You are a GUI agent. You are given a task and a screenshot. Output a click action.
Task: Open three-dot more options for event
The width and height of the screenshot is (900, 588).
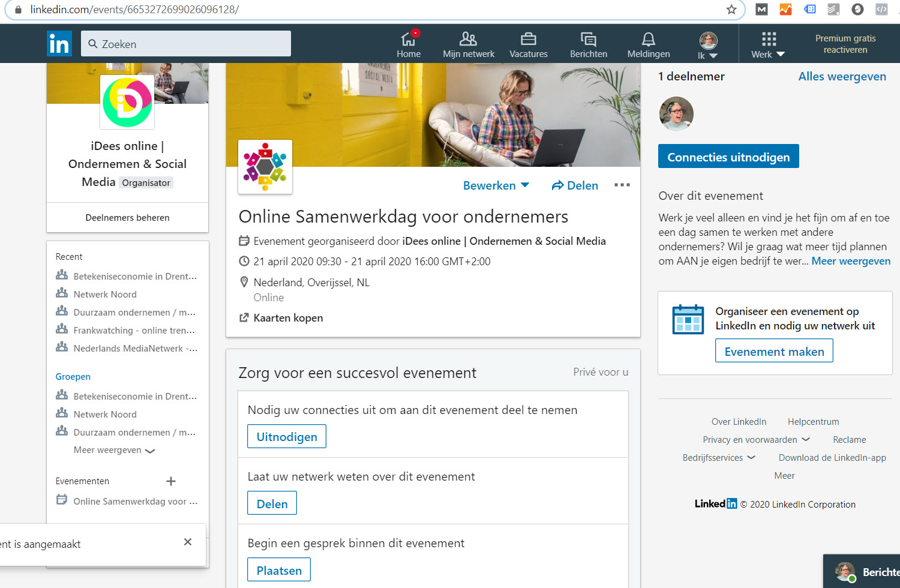[622, 185]
